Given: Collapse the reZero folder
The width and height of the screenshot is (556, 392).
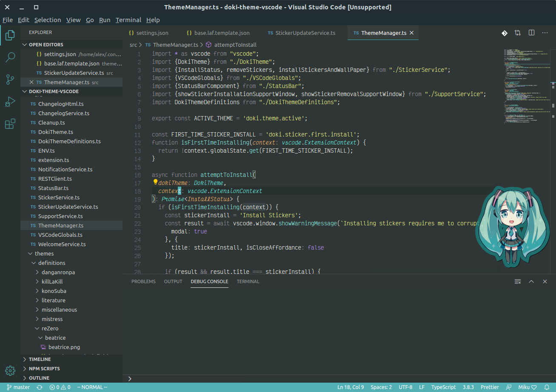Looking at the screenshot, I should (x=71, y=328).
